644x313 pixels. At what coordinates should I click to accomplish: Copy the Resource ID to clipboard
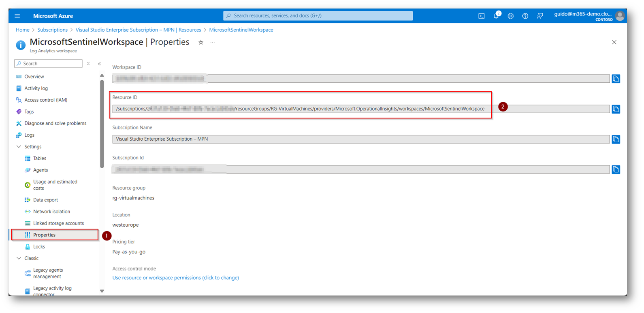[x=616, y=109]
